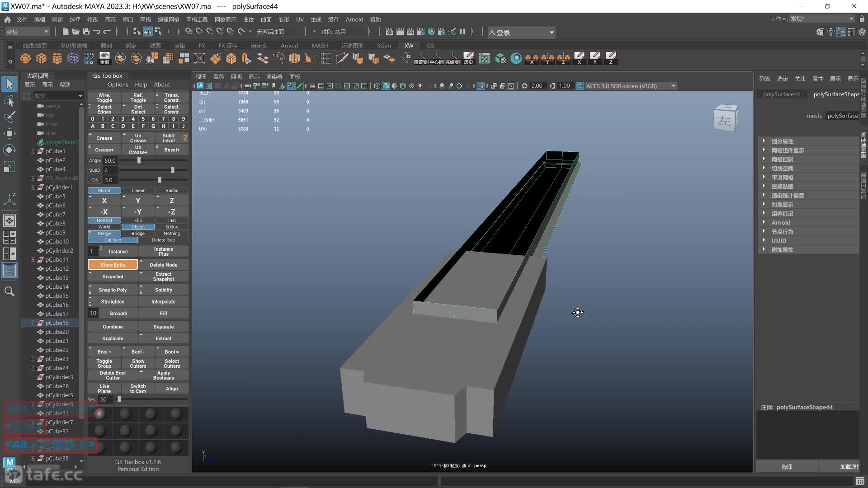This screenshot has height=488, width=868.
Task: Select the arrow Select tool in toolbox
Action: point(9,84)
